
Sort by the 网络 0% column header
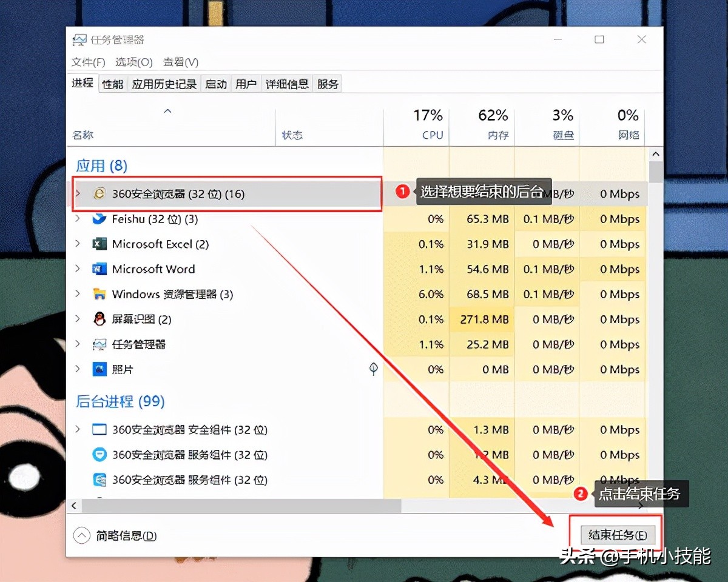coord(612,127)
